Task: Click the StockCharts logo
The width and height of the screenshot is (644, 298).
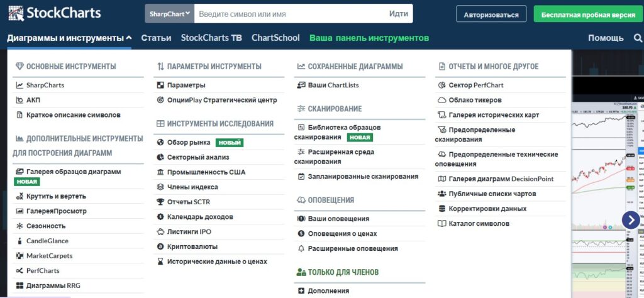Action: click(54, 13)
